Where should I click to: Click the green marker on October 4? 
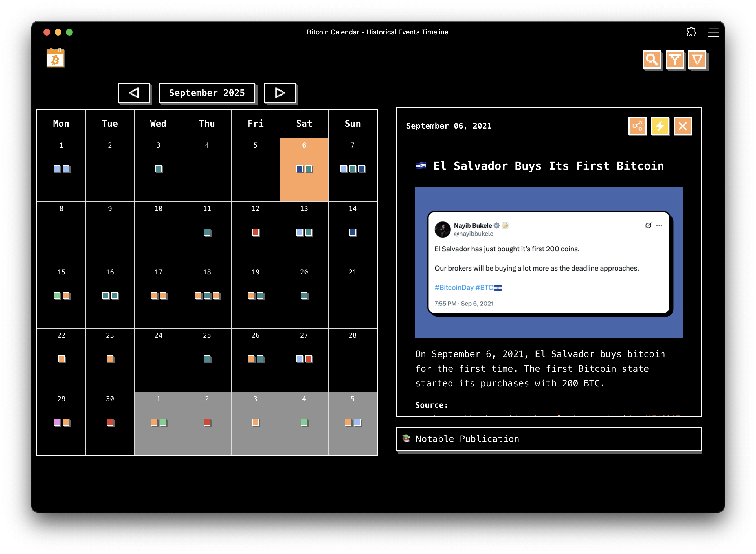coord(304,422)
